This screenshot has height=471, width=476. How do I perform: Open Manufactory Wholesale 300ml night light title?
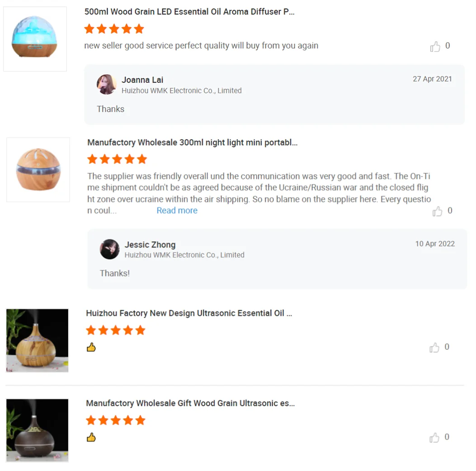193,143
